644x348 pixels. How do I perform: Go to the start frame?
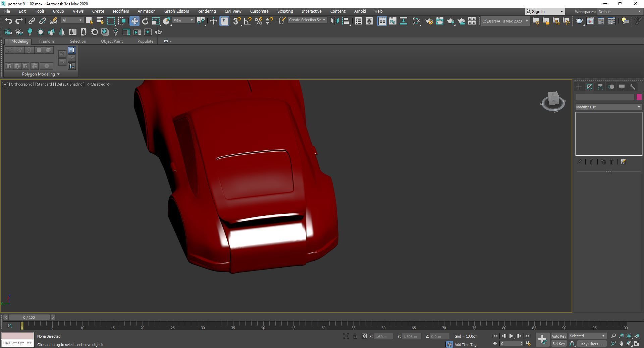click(x=495, y=336)
